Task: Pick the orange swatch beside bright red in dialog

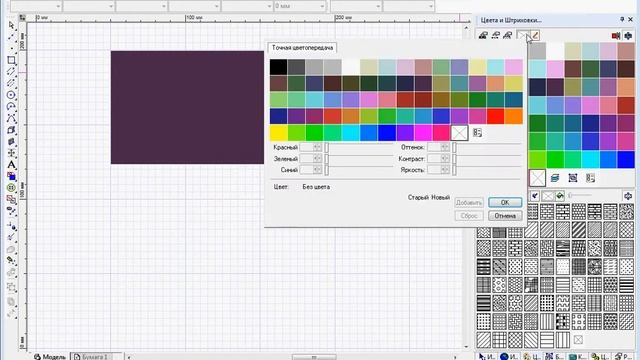Action: (x=513, y=116)
